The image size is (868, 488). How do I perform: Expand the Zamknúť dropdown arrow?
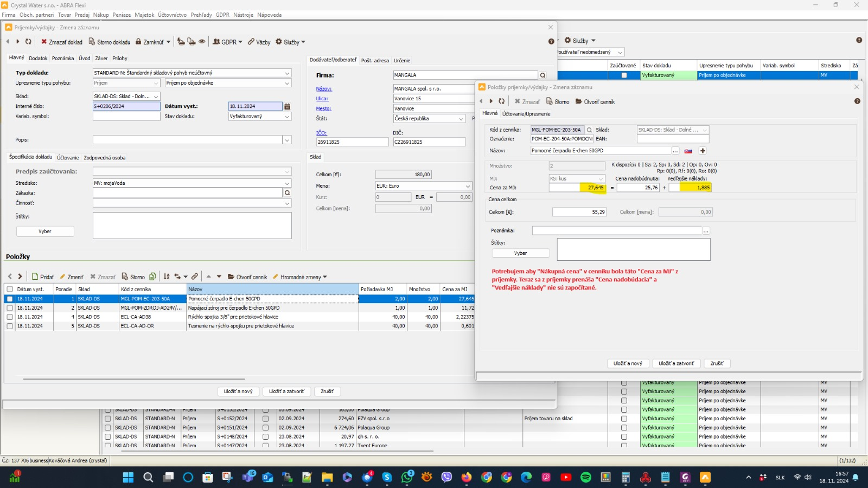(x=168, y=42)
